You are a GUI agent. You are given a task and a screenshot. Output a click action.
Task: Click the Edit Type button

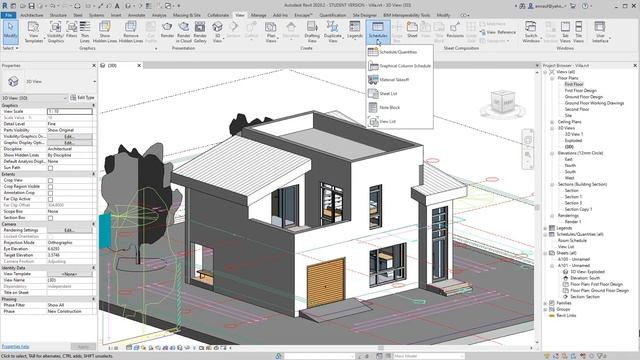(x=82, y=98)
